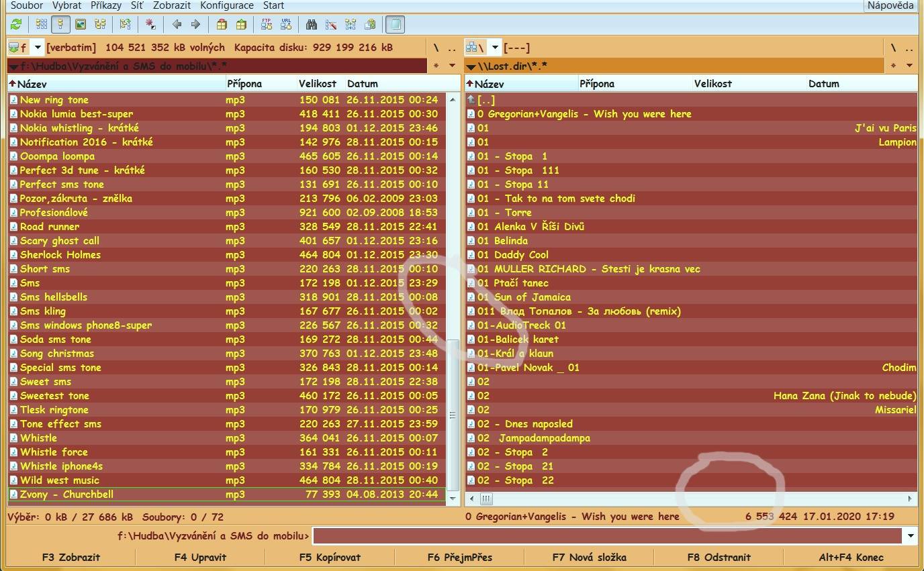Go to parent with left panel '..' button
The width and height of the screenshot is (924, 571).
[x=452, y=48]
